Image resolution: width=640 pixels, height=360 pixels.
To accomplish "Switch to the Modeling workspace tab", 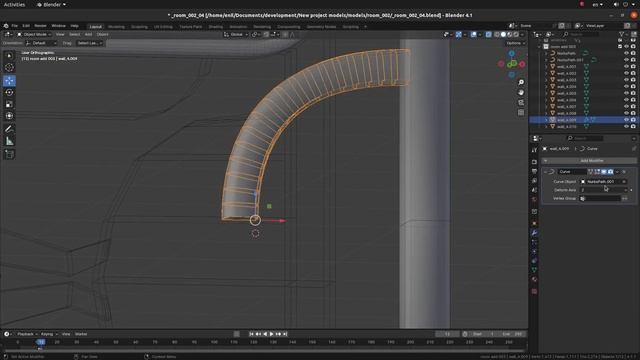I will tap(116, 27).
